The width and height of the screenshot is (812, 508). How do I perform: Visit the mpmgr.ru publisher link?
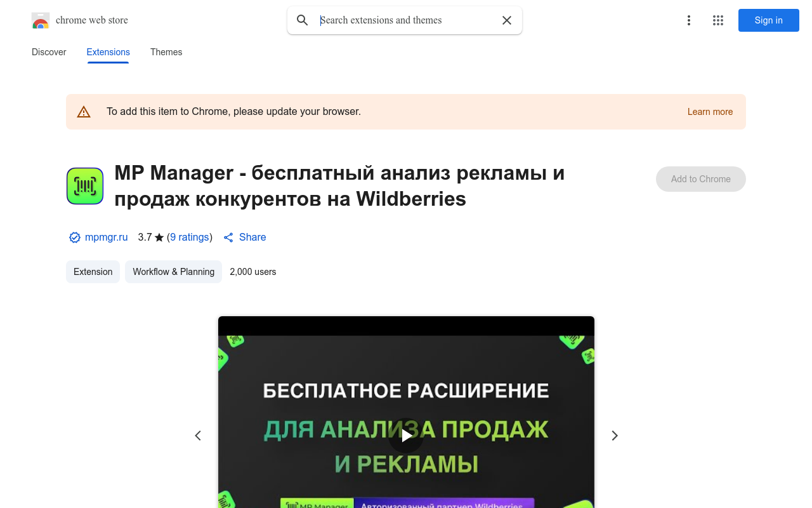[x=107, y=237]
